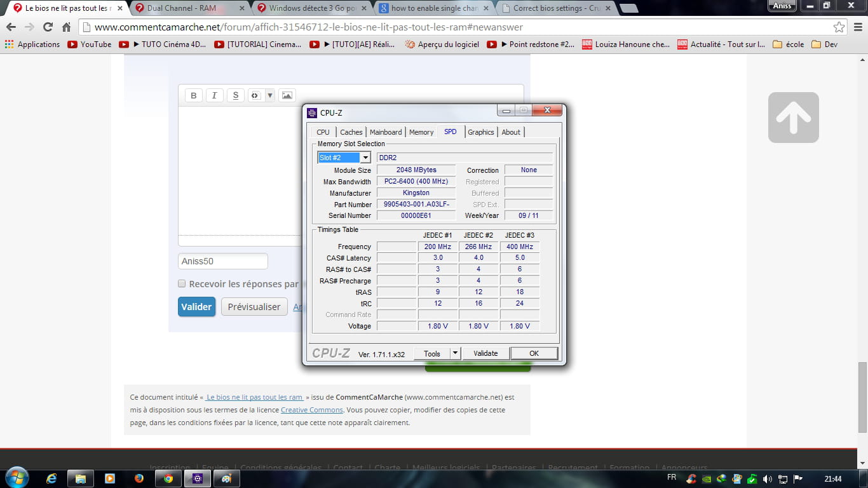868x488 pixels.
Task: Switch to the how to enable single channel tab
Action: (433, 8)
